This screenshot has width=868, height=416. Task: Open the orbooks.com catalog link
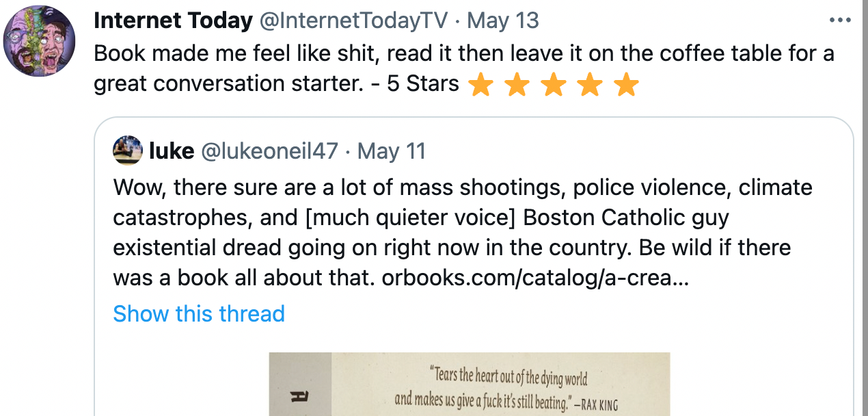[535, 278]
